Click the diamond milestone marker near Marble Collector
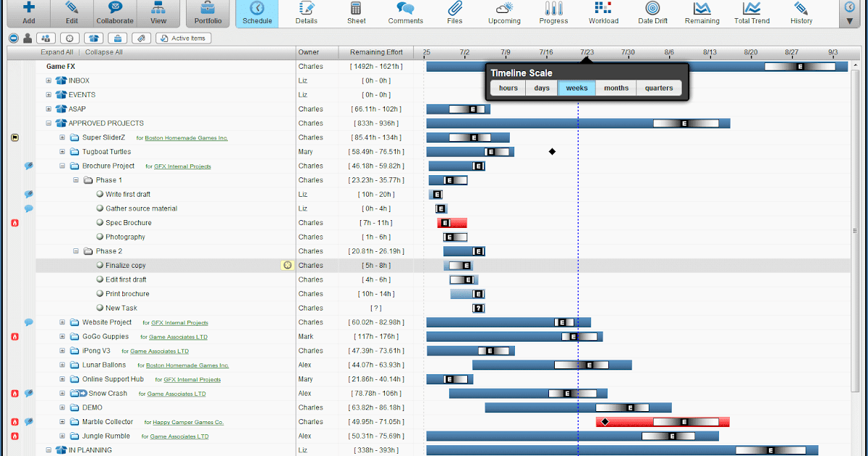 605,421
